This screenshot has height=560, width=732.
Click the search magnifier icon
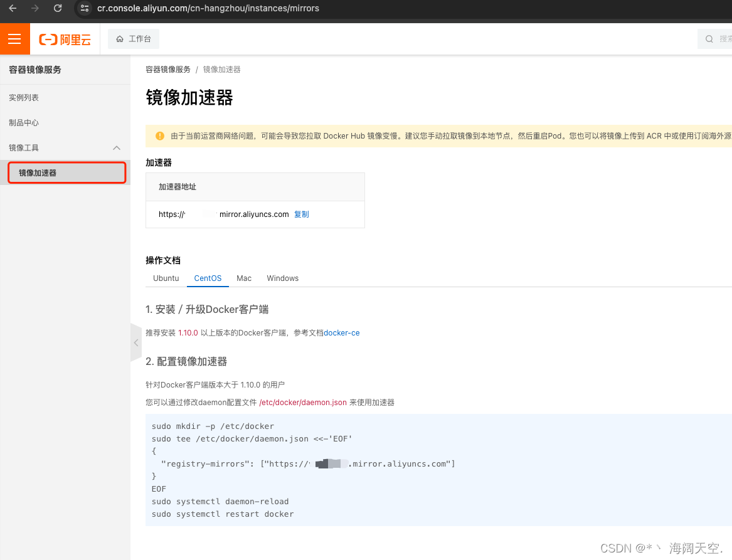pos(709,39)
